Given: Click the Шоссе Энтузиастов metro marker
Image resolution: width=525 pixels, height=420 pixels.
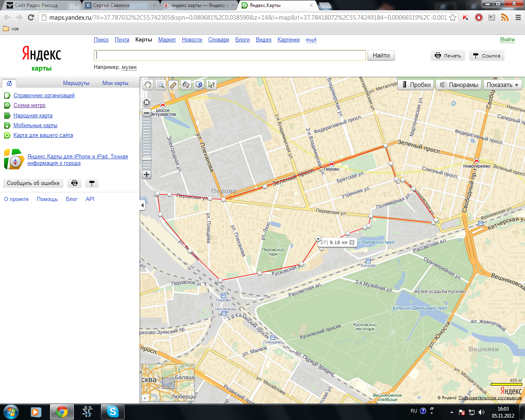Looking at the screenshot, I should pos(163,105).
